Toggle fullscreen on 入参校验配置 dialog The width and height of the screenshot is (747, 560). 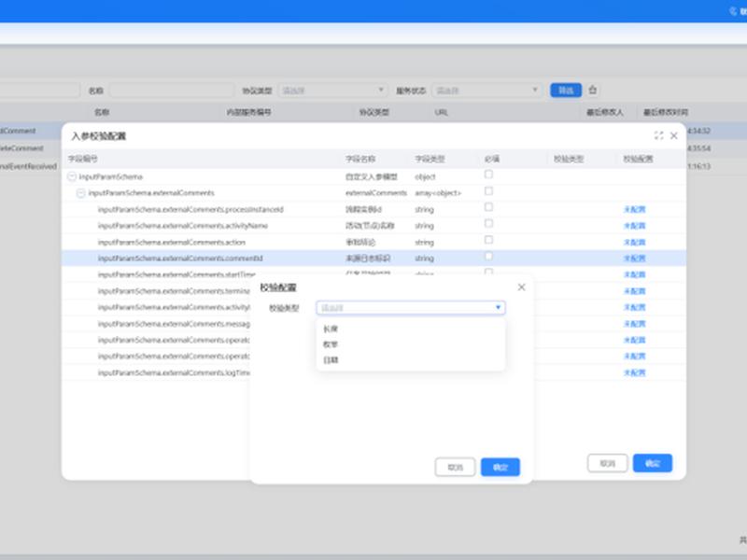click(658, 135)
